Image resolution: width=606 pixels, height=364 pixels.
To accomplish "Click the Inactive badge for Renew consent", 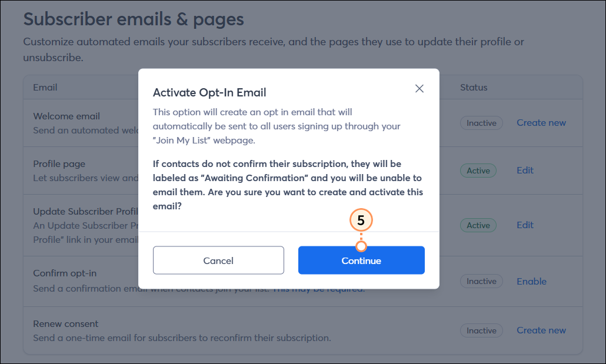I will 481,330.
